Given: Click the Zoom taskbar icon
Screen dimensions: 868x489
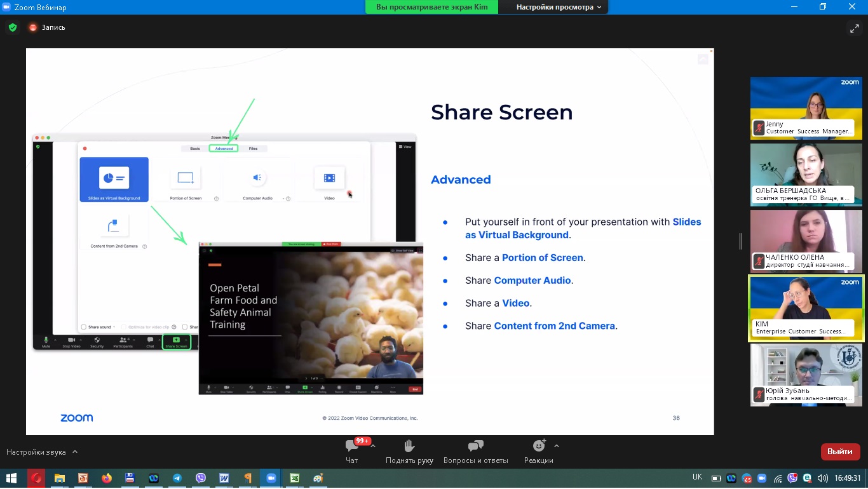Looking at the screenshot, I should (271, 478).
